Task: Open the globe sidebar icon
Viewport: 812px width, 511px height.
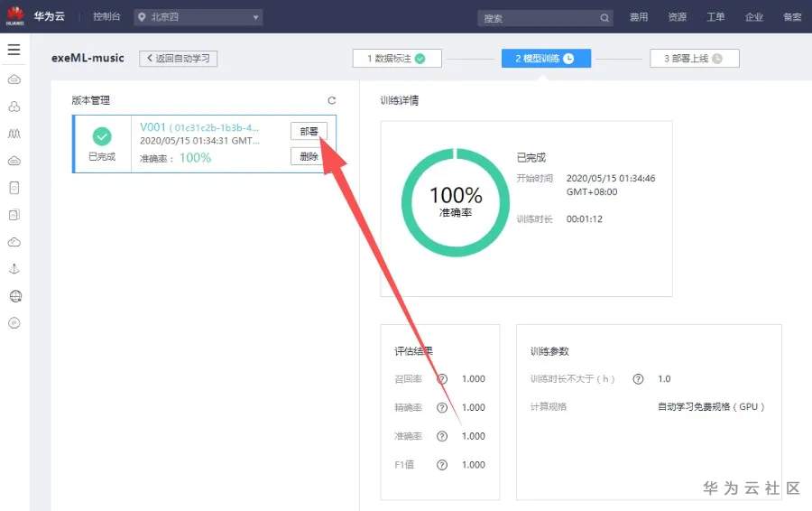Action: [x=15, y=296]
